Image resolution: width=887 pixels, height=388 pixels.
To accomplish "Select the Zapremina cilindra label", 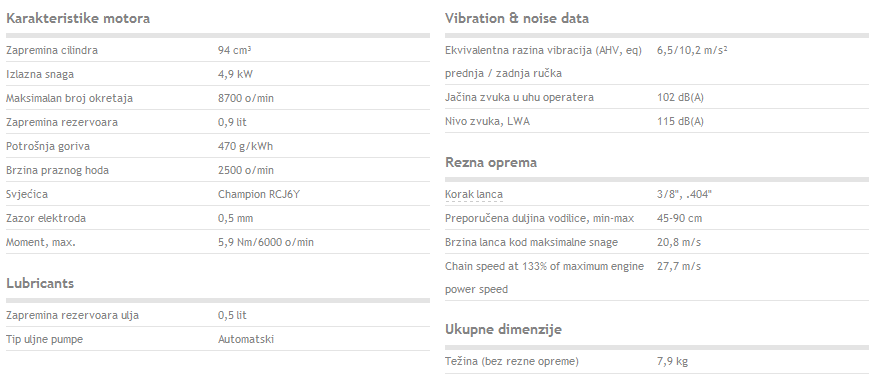I will click(52, 50).
